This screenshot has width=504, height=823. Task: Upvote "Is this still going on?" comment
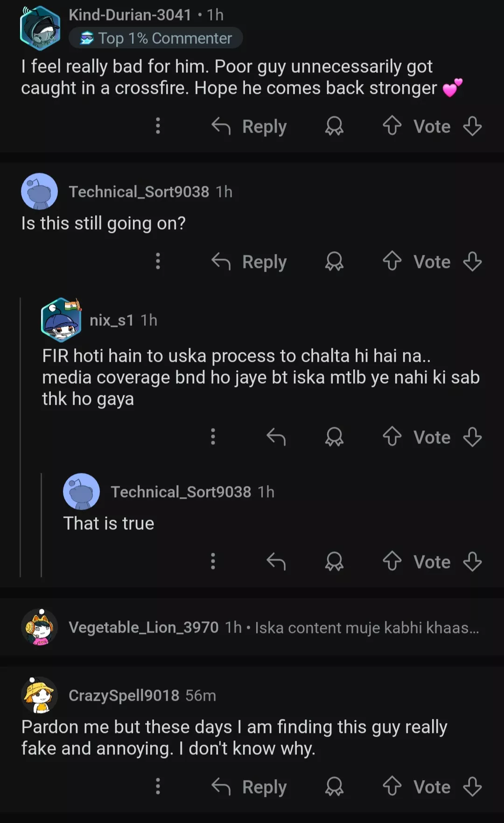(392, 261)
